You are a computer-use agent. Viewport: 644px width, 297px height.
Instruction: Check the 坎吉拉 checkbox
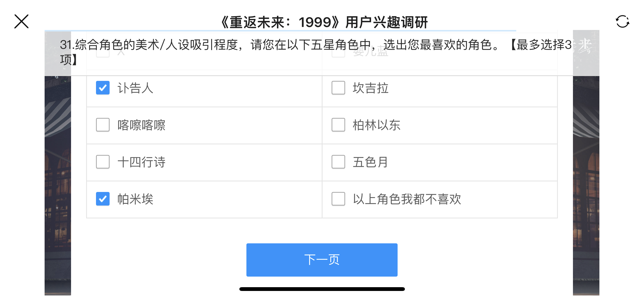(x=338, y=88)
